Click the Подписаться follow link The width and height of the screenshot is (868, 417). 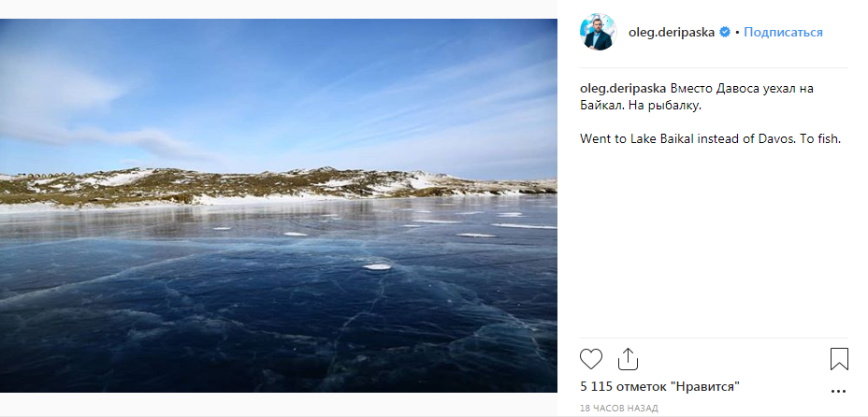click(x=783, y=33)
